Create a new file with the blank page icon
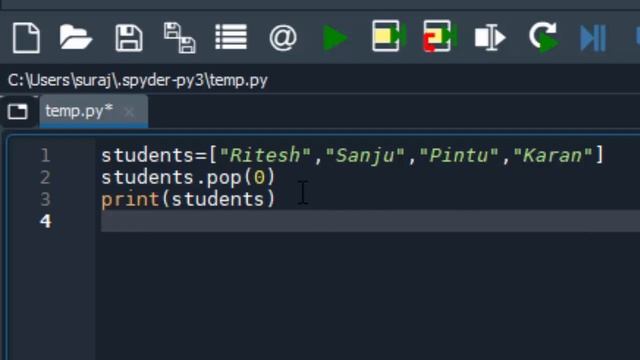 (x=26, y=38)
